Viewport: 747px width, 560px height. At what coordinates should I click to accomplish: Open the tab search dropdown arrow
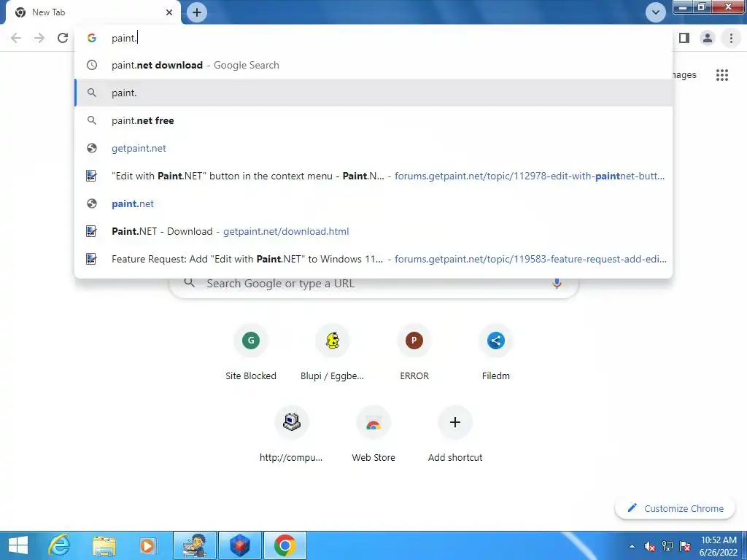pyautogui.click(x=656, y=12)
